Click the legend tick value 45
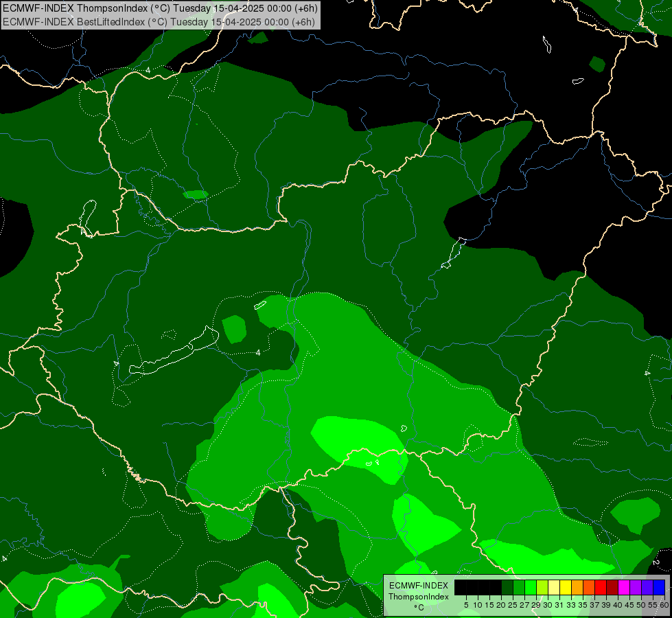672x618 pixels. coord(629,605)
